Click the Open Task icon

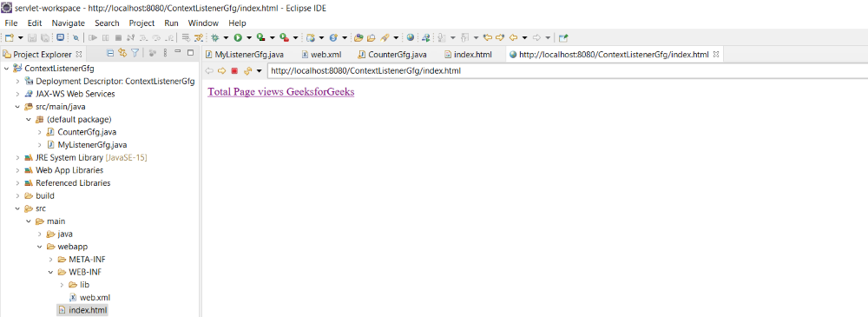pos(372,37)
